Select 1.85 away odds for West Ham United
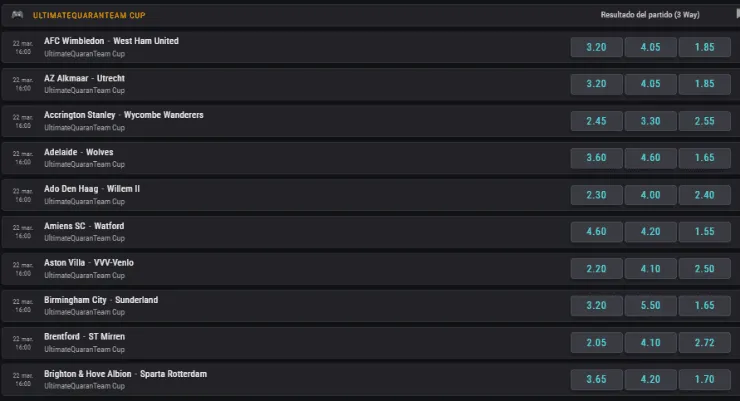The height and width of the screenshot is (401, 740). (x=704, y=47)
